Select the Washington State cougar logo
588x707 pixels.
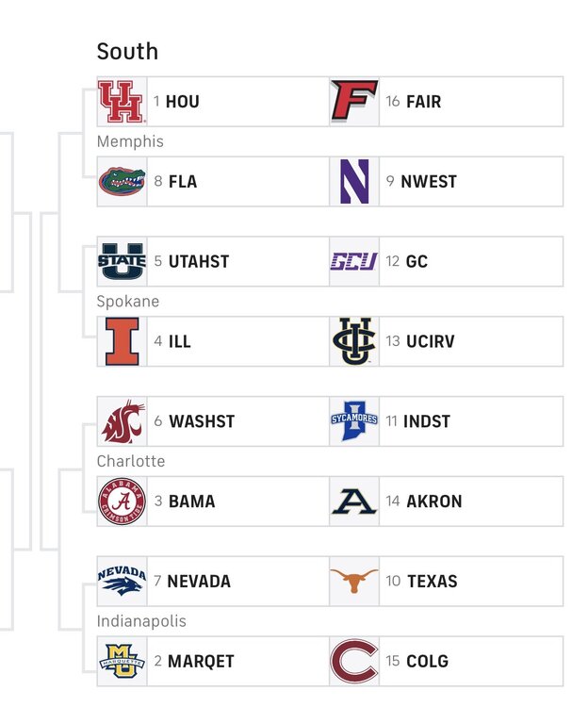[x=122, y=421]
